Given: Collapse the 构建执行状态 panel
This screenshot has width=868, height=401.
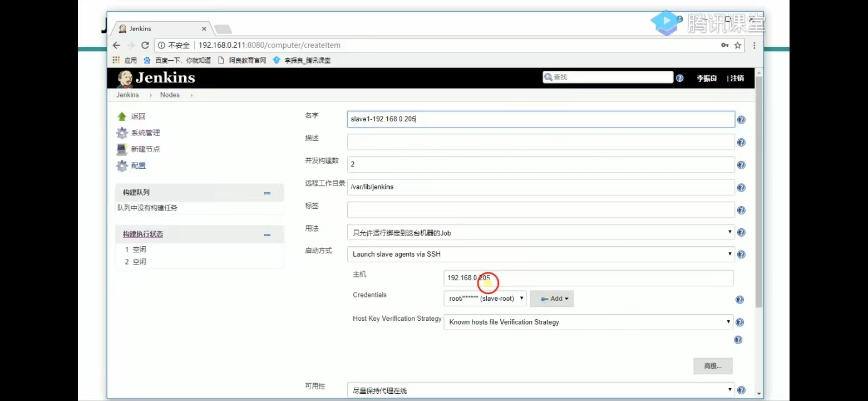Looking at the screenshot, I should [267, 234].
